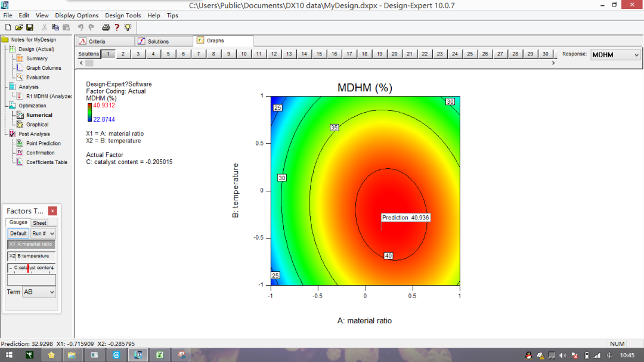Click the Prediction 40.936 flag

coord(406,218)
